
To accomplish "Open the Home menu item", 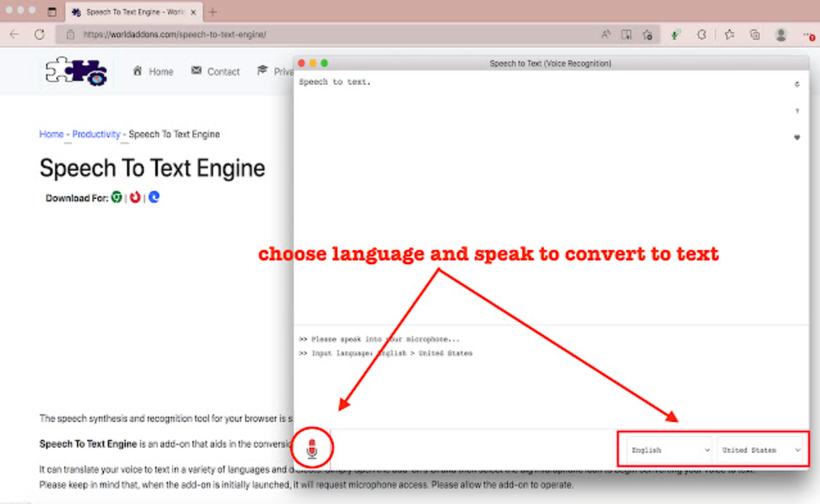I will [153, 72].
